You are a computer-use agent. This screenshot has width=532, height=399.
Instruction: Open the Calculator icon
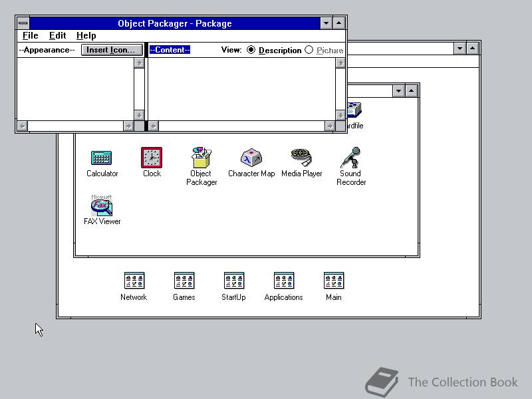pos(102,158)
